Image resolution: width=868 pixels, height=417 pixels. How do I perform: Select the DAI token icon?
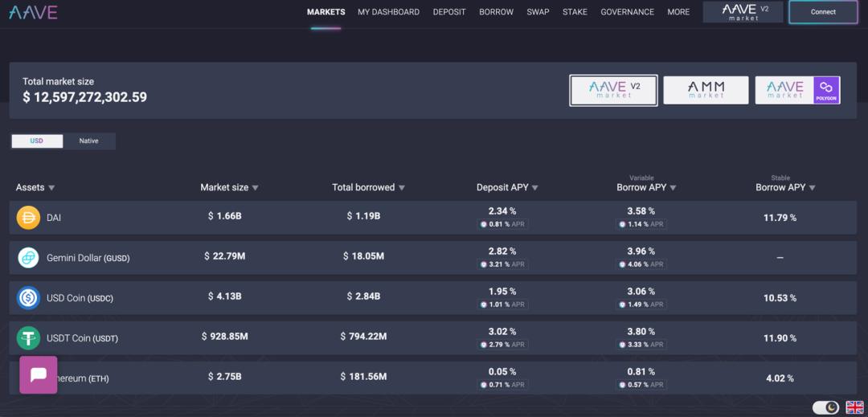click(x=28, y=218)
